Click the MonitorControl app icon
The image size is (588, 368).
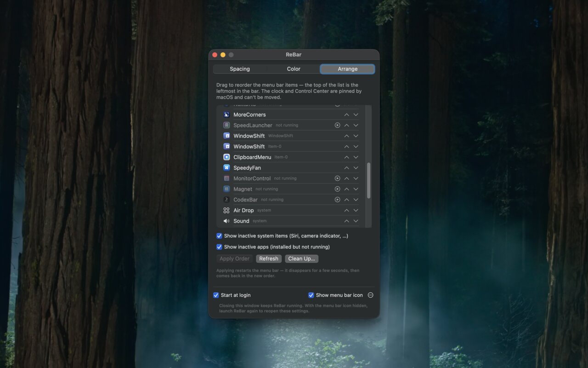[226, 178]
